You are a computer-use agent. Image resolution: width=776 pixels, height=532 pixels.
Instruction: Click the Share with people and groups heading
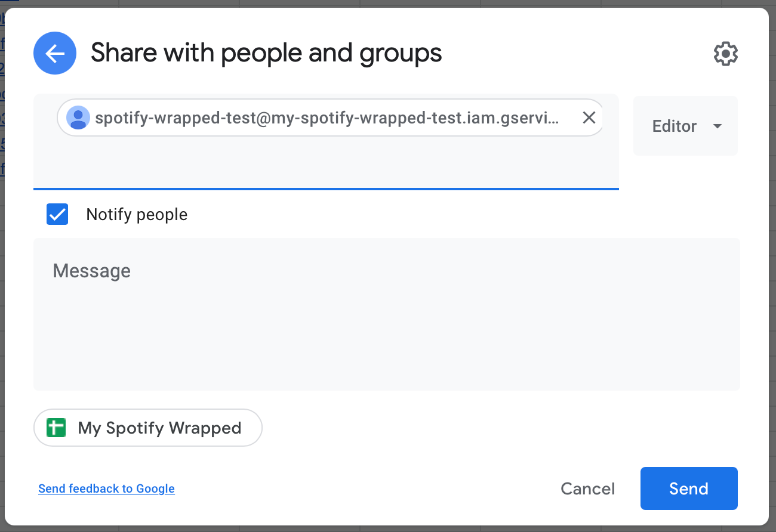[266, 53]
